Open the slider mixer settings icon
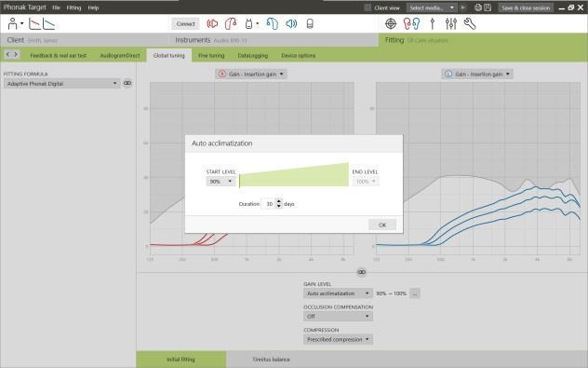The height and width of the screenshot is (368, 588). (x=450, y=23)
